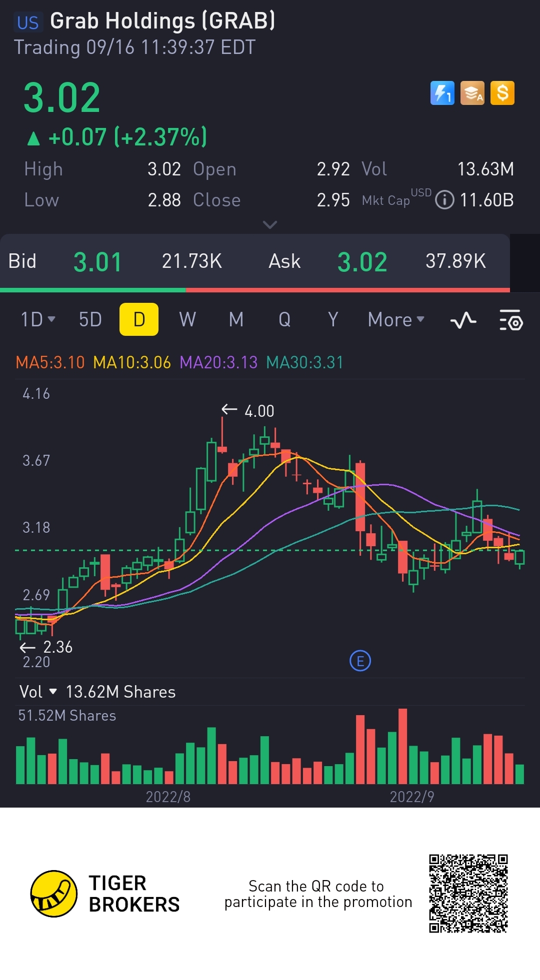Tap the Tiger Brokers logo
The image size is (540, 980).
click(105, 894)
